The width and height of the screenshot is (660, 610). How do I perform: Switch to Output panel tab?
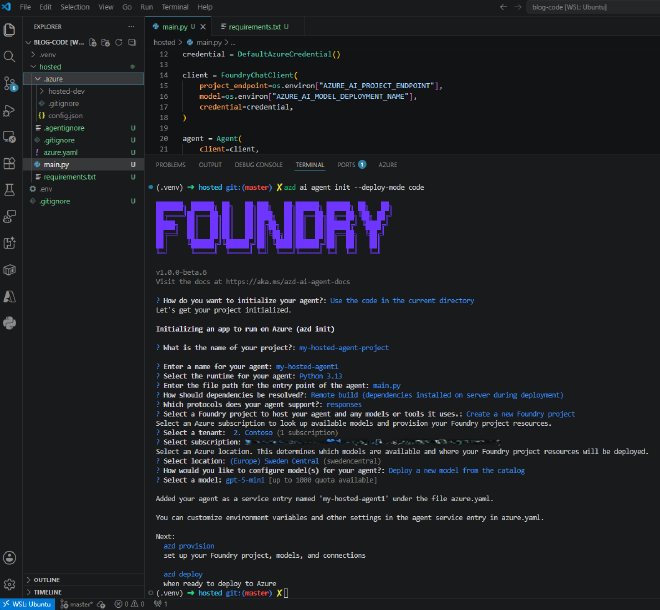[210, 165]
